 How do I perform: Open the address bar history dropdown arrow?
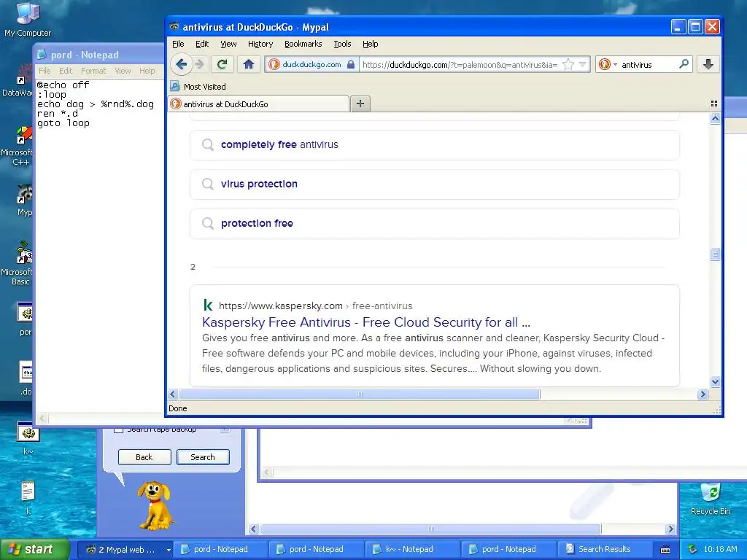(x=582, y=64)
